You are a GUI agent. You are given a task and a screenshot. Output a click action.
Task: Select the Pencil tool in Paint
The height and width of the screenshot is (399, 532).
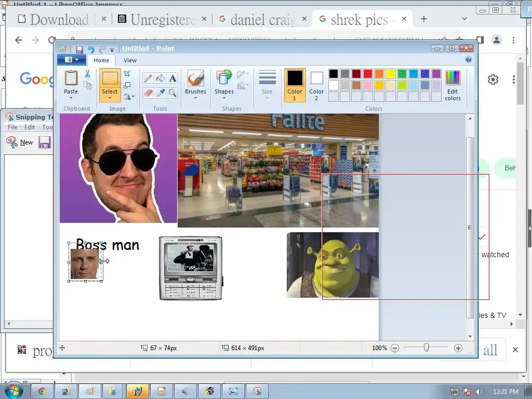click(x=148, y=78)
